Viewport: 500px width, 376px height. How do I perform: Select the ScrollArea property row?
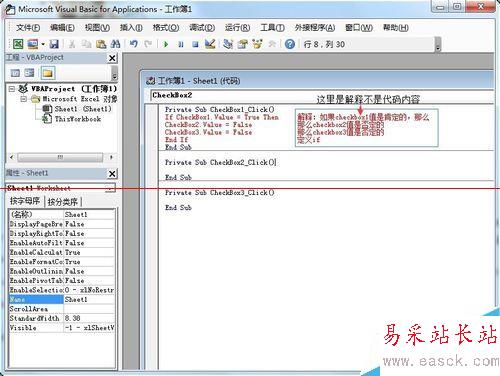(x=62, y=309)
